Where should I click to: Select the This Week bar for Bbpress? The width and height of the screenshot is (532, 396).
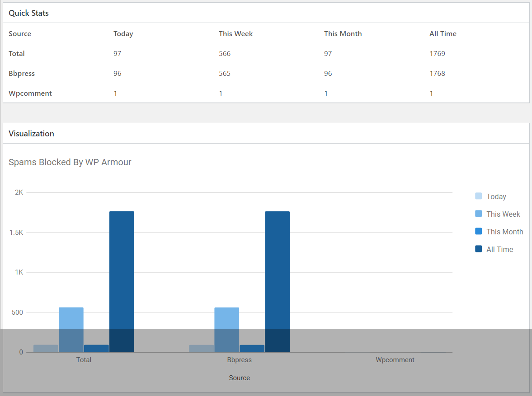tap(227, 330)
